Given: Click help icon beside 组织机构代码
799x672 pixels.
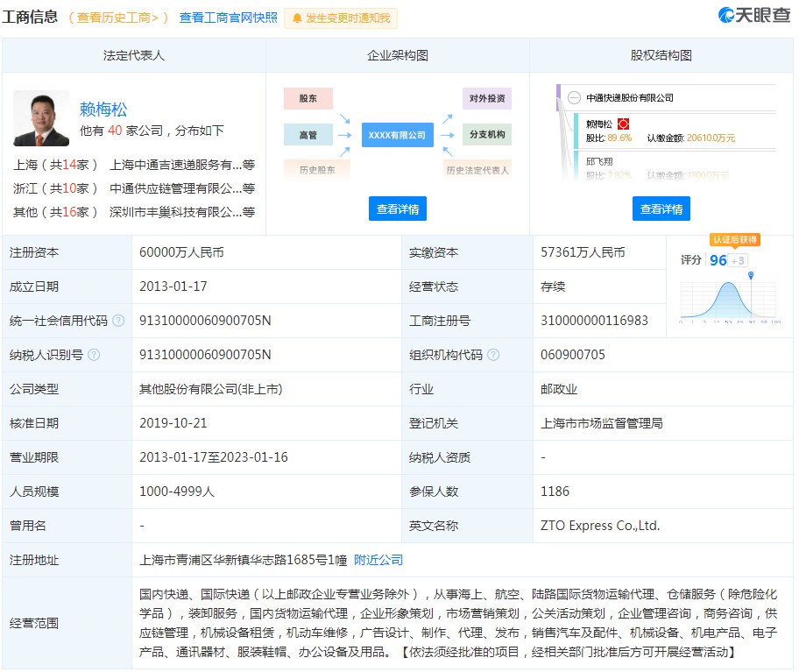Looking at the screenshot, I should [x=493, y=355].
